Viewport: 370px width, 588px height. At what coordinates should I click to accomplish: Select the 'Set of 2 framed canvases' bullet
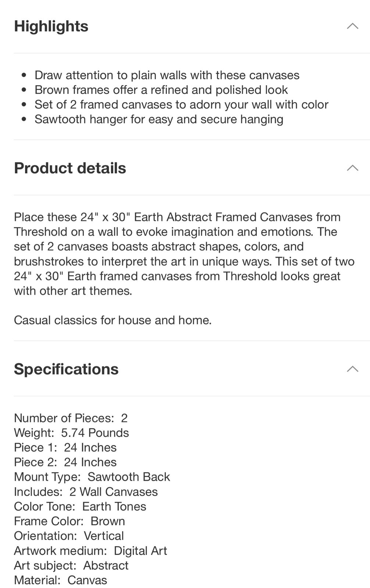181,104
